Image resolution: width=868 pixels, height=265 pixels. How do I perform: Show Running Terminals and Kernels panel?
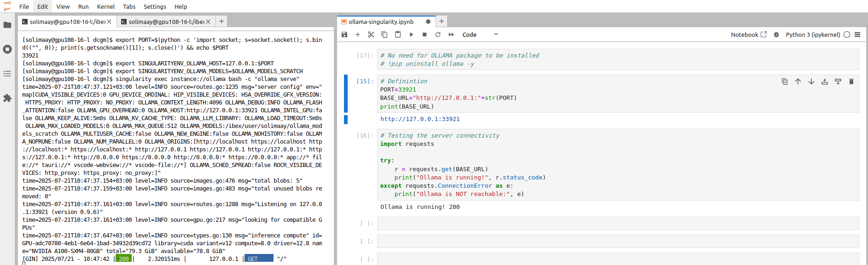coord(7,49)
